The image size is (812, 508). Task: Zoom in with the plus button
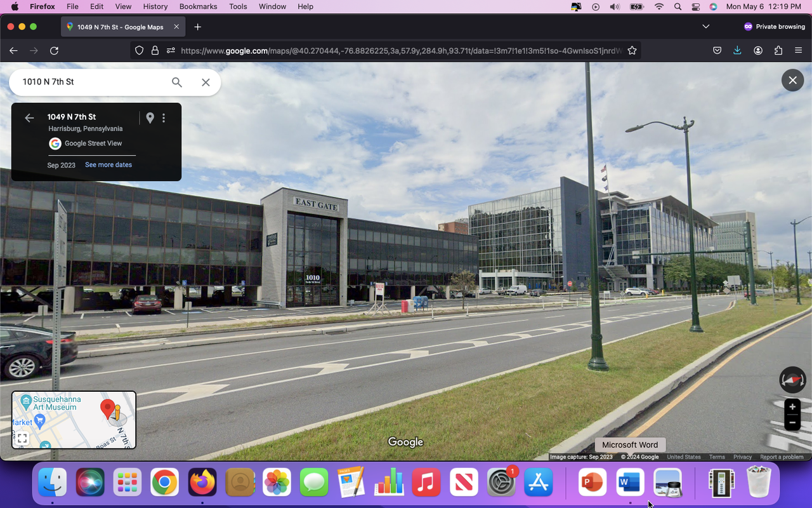pyautogui.click(x=792, y=407)
